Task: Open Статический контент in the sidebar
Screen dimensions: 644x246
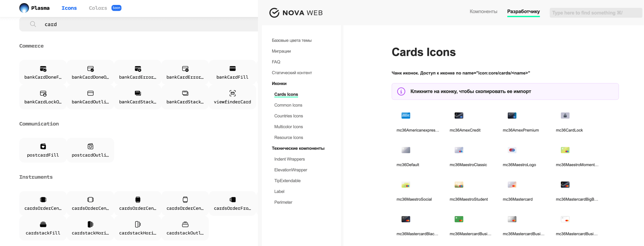Action: pyautogui.click(x=292, y=73)
